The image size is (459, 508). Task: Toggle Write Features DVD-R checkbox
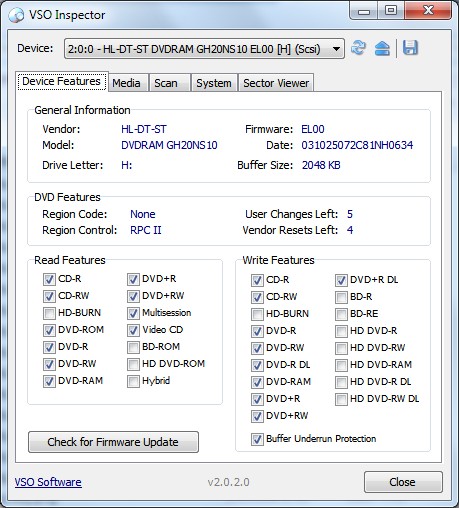pyautogui.click(x=257, y=331)
